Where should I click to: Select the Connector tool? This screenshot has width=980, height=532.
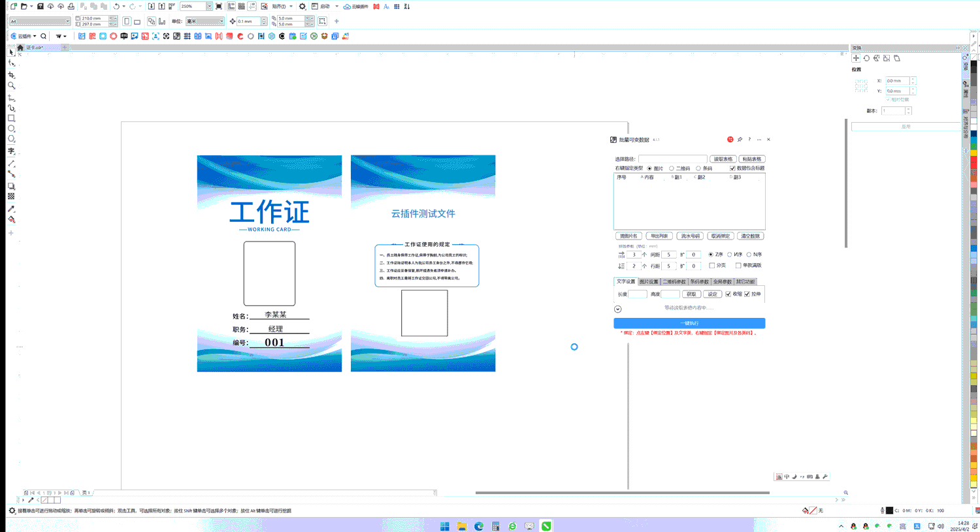pos(11,174)
